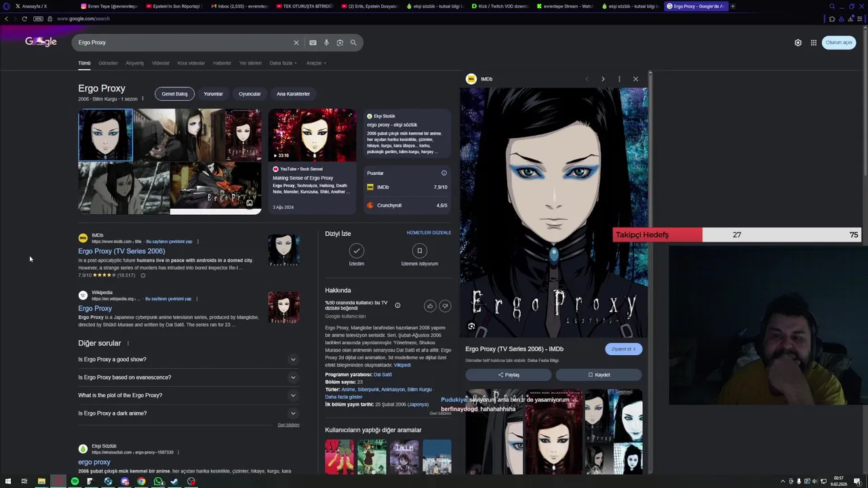Open three-dot options for IMDb result
The image size is (868, 488).
pos(197,241)
